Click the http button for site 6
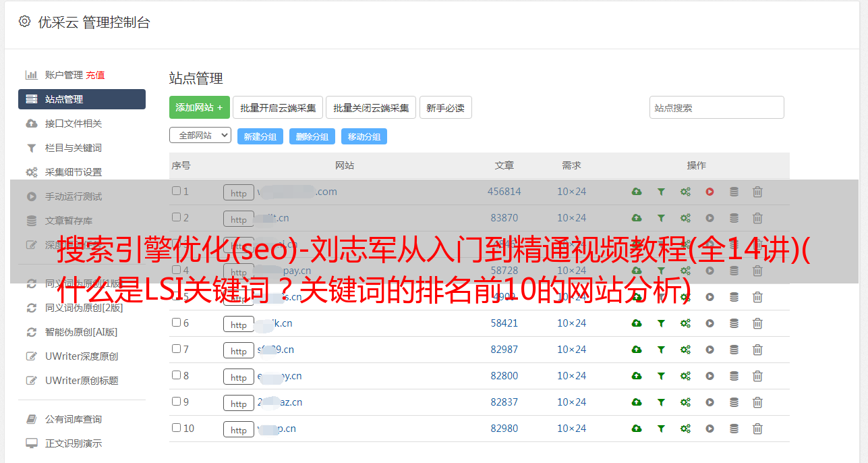This screenshot has width=868, height=463. pos(239,325)
